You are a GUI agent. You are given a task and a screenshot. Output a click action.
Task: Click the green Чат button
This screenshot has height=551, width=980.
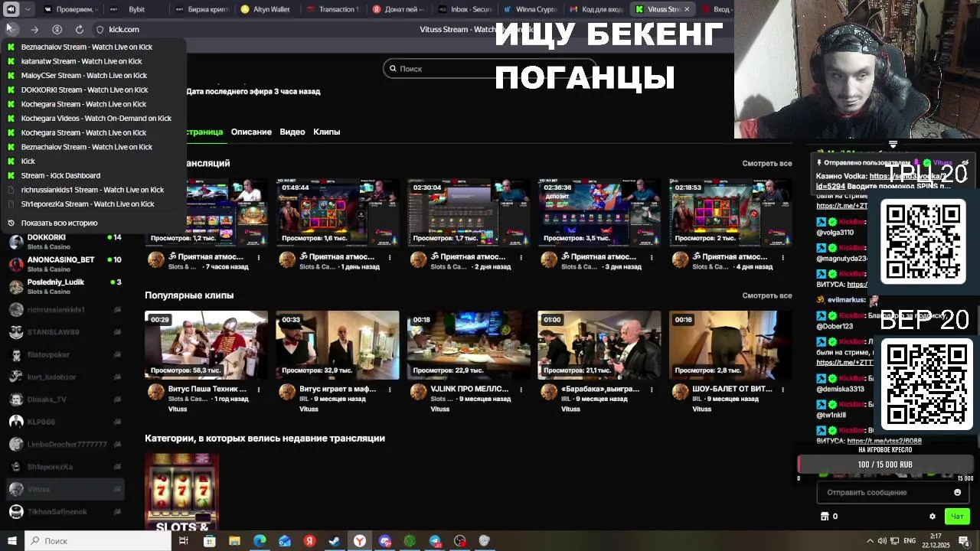pyautogui.click(x=956, y=517)
